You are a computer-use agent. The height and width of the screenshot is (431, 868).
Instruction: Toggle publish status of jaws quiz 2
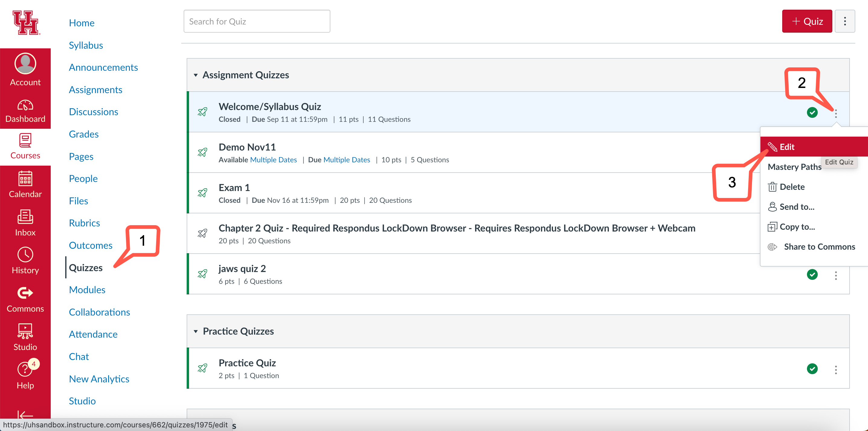click(812, 274)
